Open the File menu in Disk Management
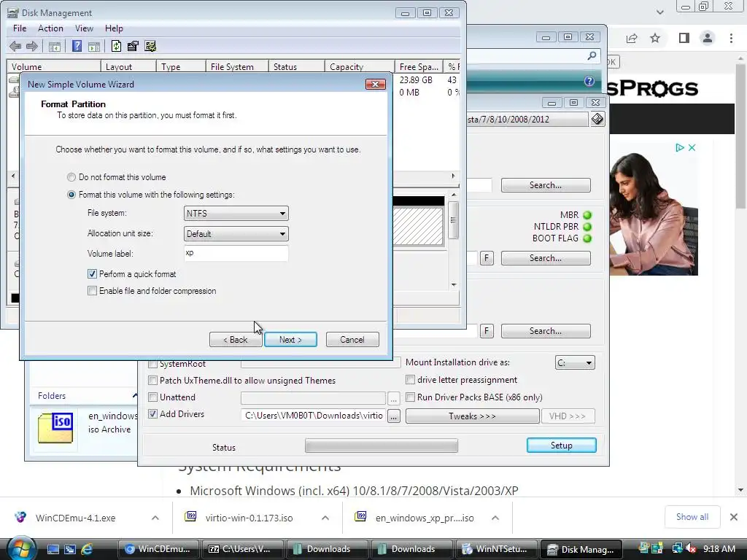The height and width of the screenshot is (560, 747). point(20,28)
